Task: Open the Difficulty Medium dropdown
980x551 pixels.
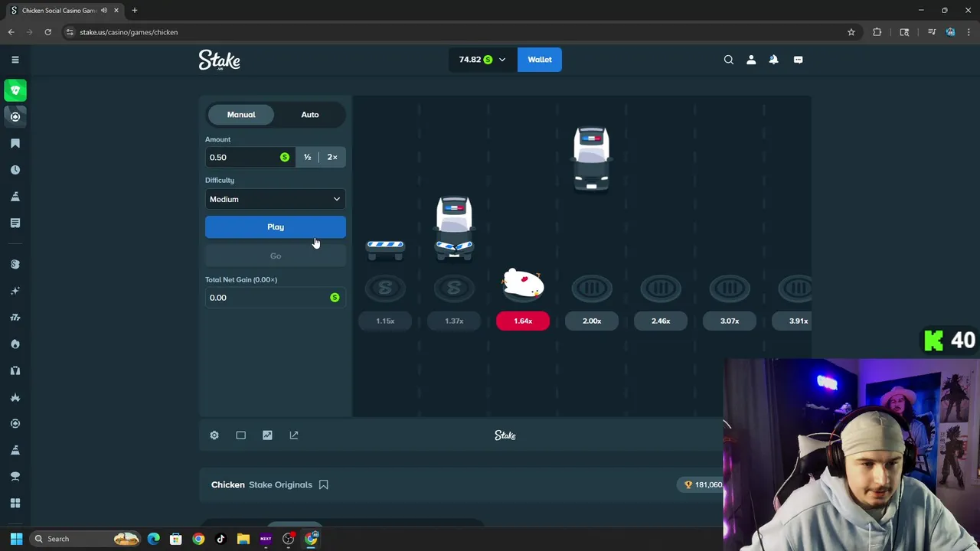Action: click(276, 199)
